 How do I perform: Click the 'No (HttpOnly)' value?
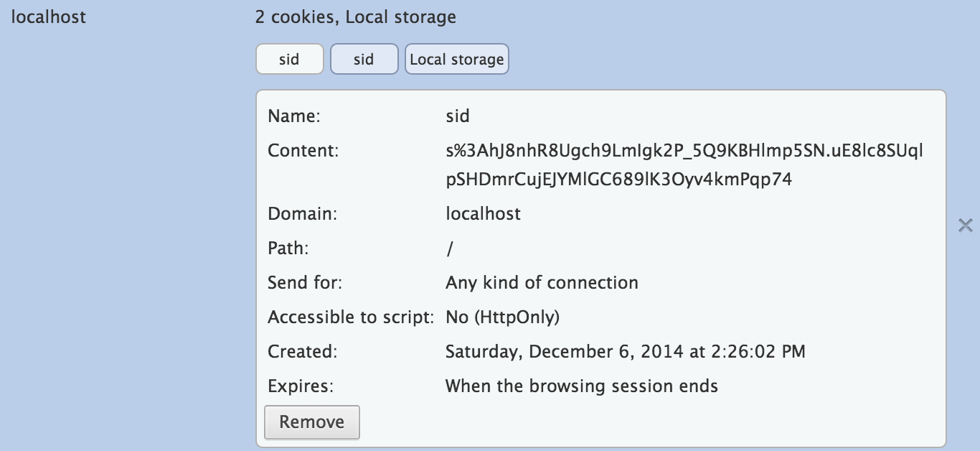(502, 317)
